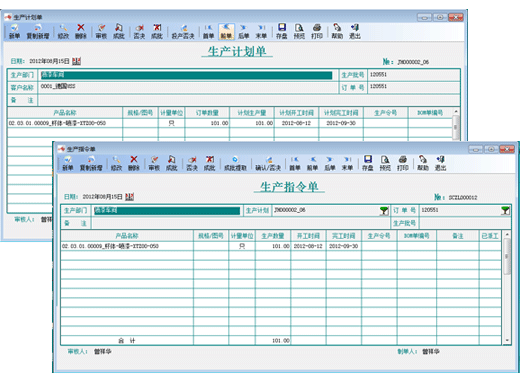Click the 备注 field in 生产计划单
The width and height of the screenshot is (520, 387).
249,100
